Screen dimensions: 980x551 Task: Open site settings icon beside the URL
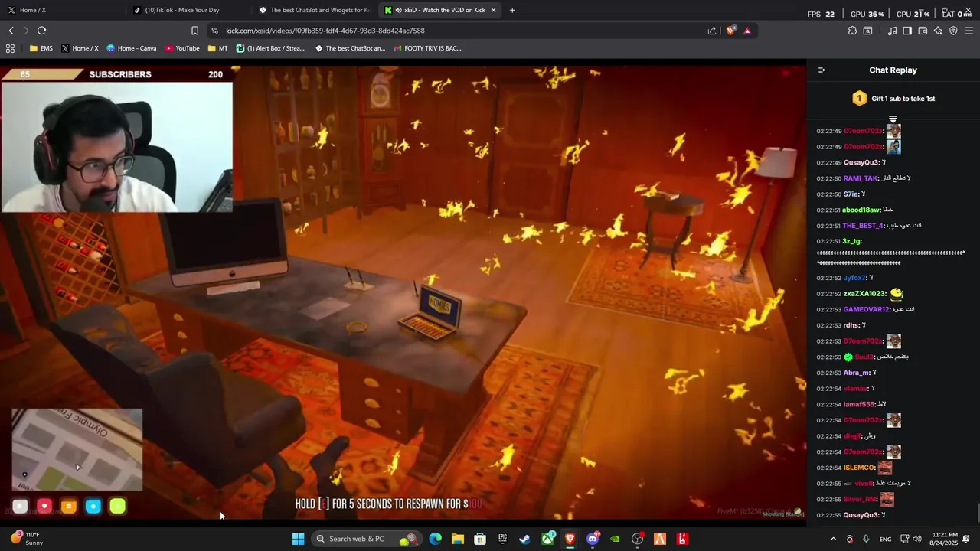pos(214,31)
